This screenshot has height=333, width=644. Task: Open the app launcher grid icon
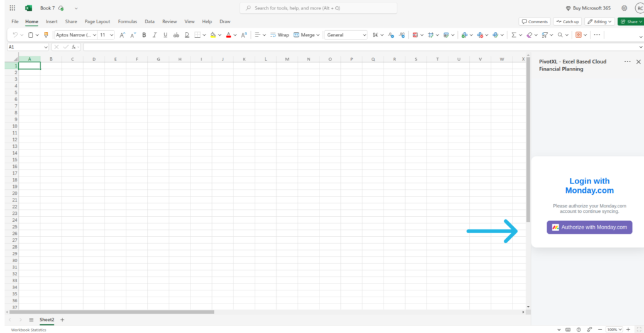point(13,8)
